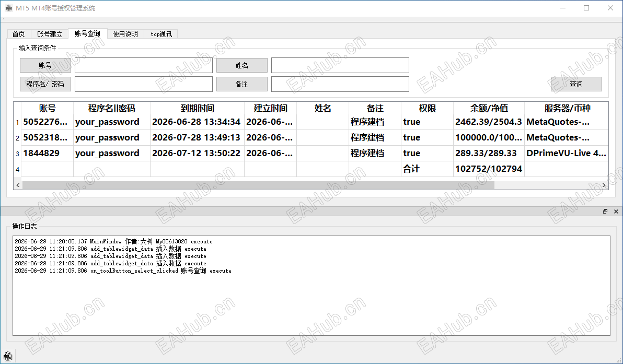Float the operation log panel
This screenshot has height=364, width=623.
pyautogui.click(x=605, y=212)
